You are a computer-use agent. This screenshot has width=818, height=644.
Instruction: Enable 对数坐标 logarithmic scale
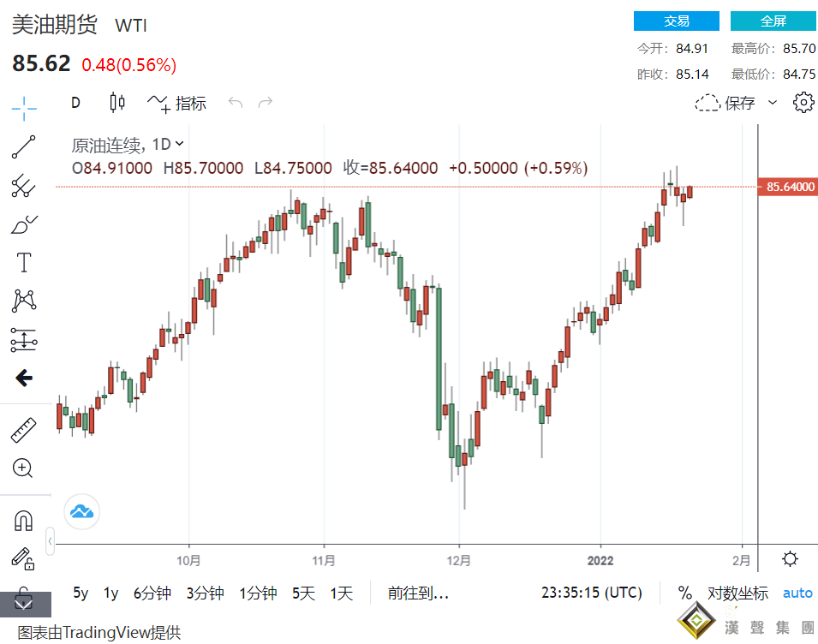[737, 593]
